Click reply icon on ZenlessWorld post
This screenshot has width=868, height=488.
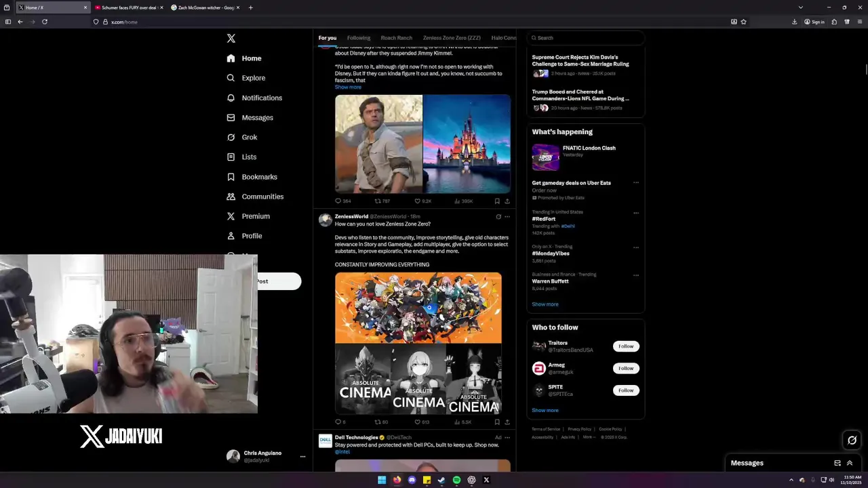coord(338,422)
